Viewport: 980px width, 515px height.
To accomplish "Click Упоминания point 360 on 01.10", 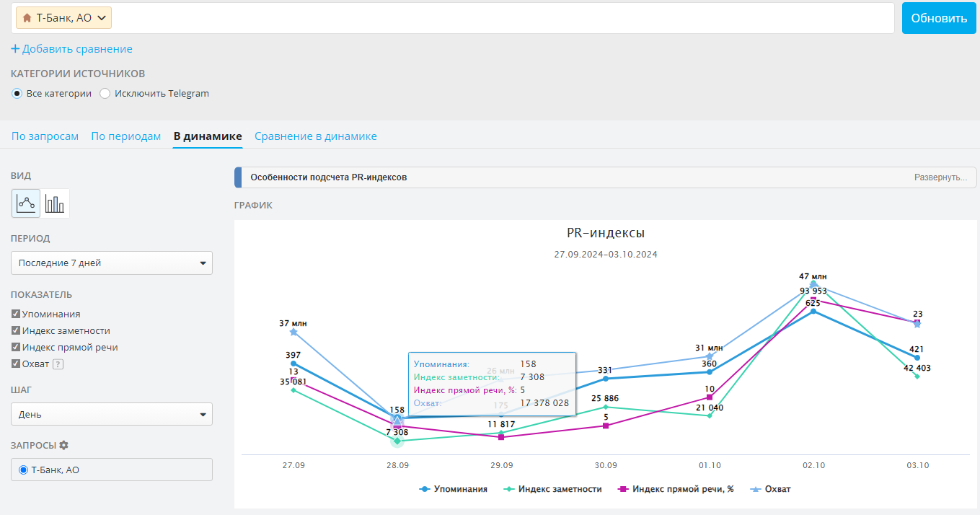I will (710, 372).
